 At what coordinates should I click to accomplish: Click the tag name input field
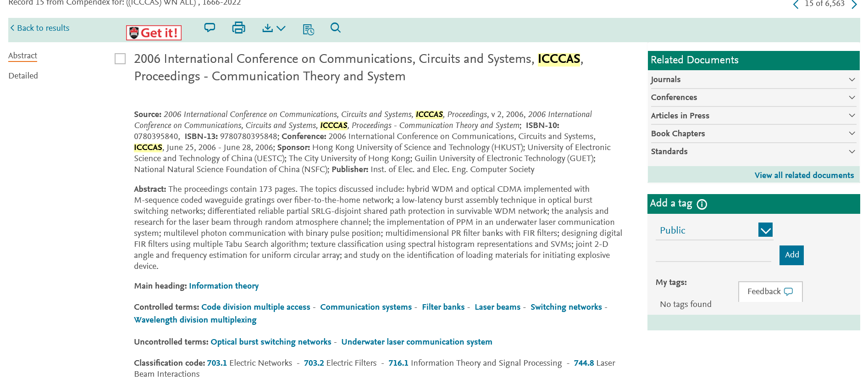pyautogui.click(x=713, y=255)
